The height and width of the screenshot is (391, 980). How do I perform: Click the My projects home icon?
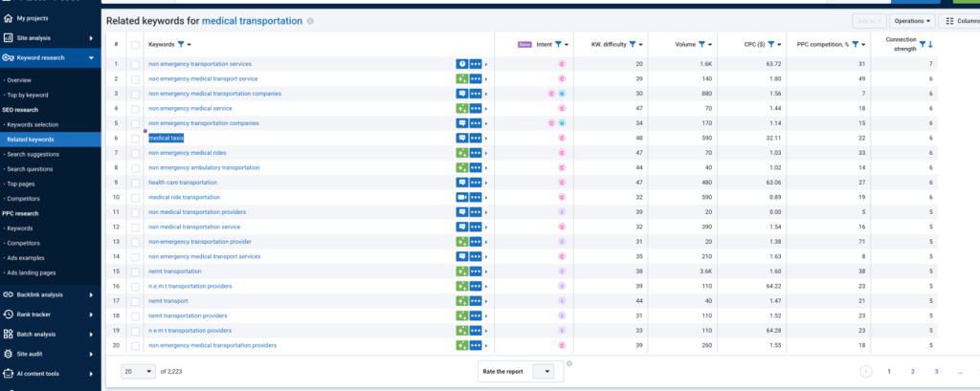[9, 18]
